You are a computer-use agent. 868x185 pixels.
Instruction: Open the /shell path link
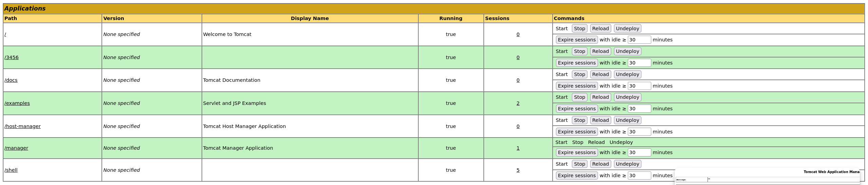click(x=11, y=170)
